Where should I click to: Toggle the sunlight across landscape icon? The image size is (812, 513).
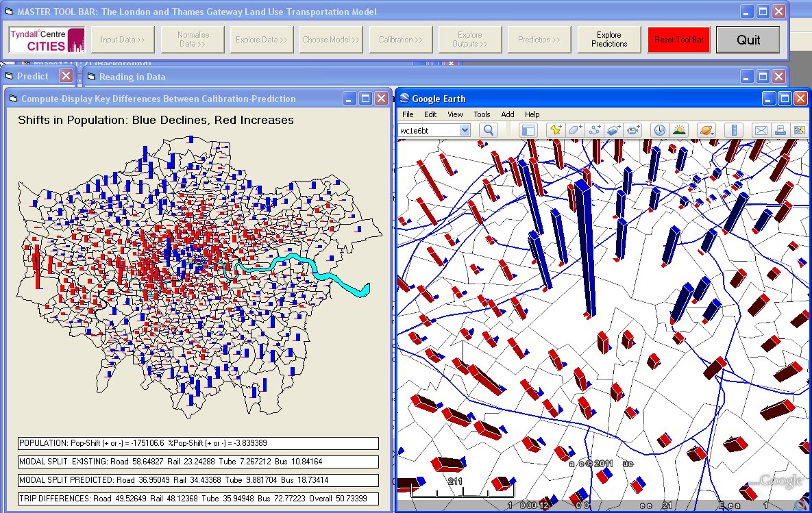tap(678, 130)
